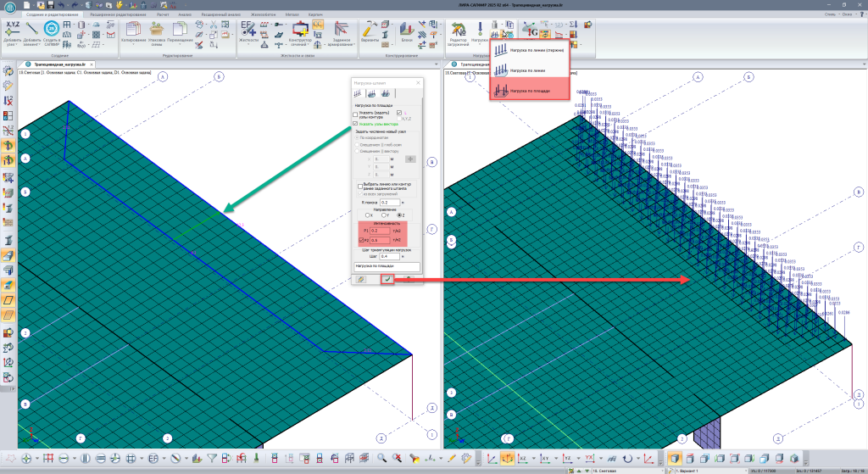Enable the contour nodes (узлы контура) checkbox
868x474 pixels.
pyautogui.click(x=356, y=114)
